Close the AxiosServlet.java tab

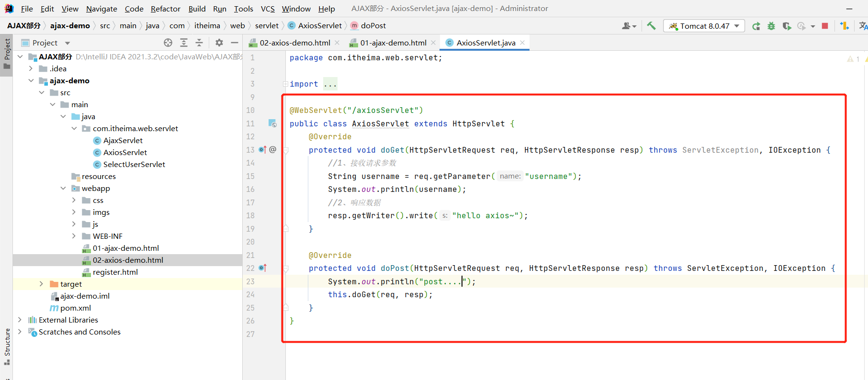(522, 43)
